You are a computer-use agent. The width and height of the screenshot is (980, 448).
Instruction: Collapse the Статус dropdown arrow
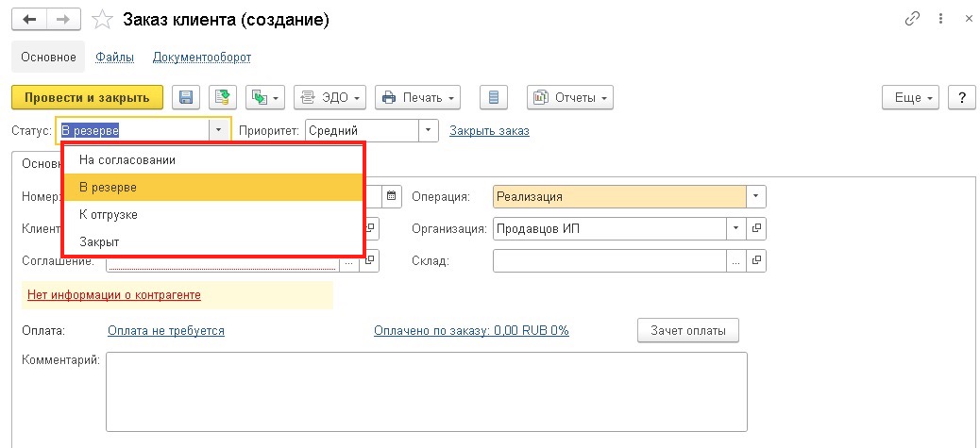point(218,131)
